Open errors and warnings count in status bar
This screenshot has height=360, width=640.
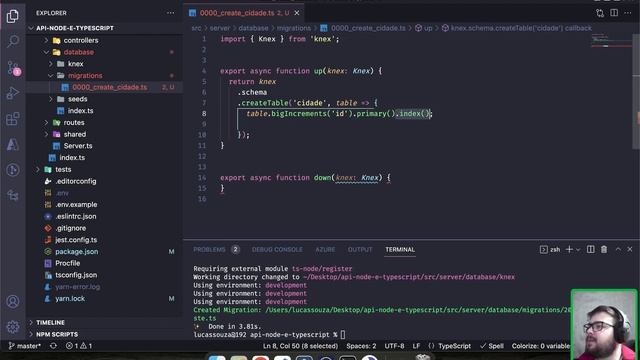(x=79, y=346)
